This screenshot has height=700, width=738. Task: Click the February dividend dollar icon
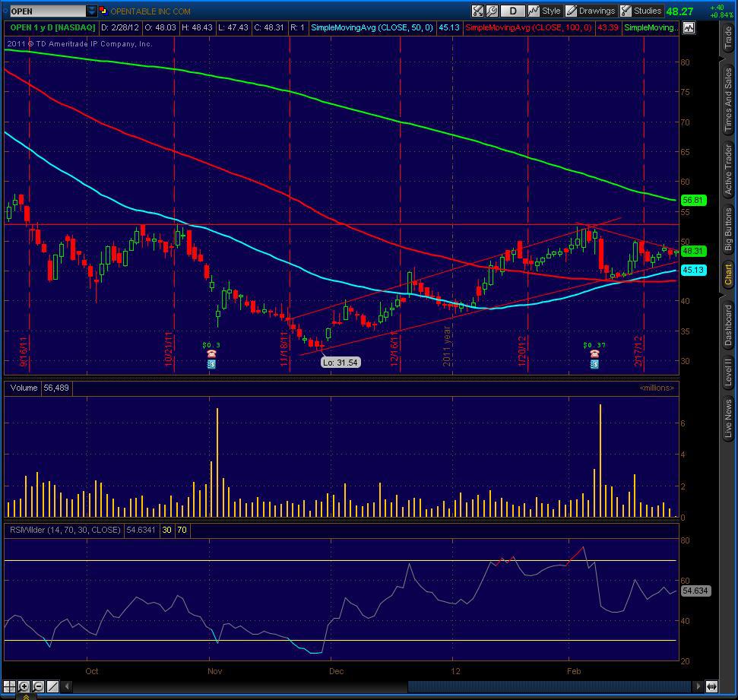click(594, 364)
